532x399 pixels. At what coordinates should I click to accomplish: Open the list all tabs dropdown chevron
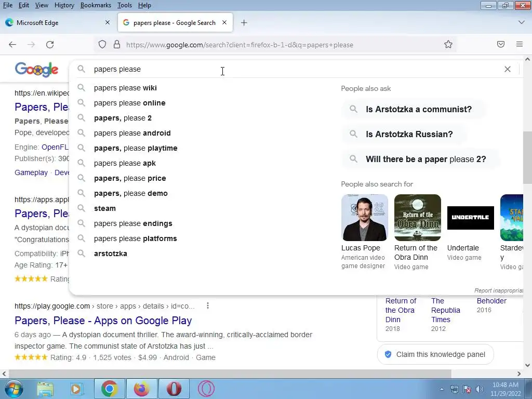[x=522, y=22]
